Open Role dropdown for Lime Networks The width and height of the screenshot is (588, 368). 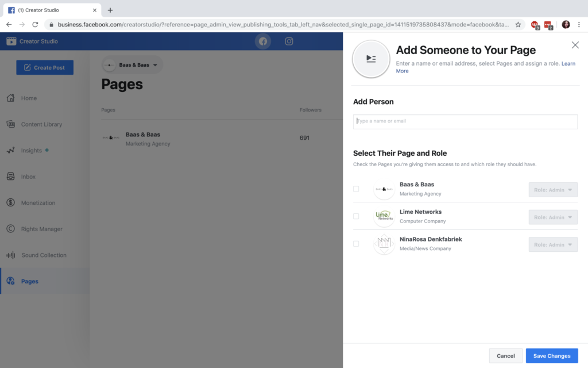click(553, 217)
